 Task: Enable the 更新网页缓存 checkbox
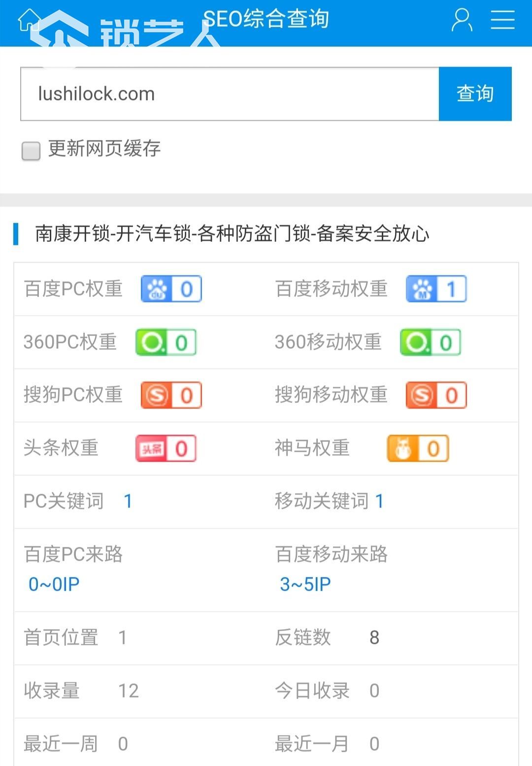click(31, 151)
